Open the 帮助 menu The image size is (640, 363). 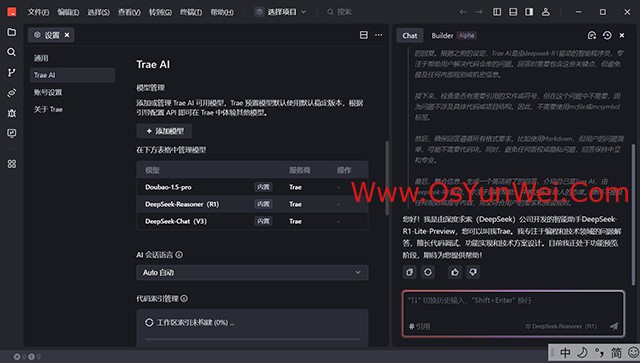click(222, 12)
